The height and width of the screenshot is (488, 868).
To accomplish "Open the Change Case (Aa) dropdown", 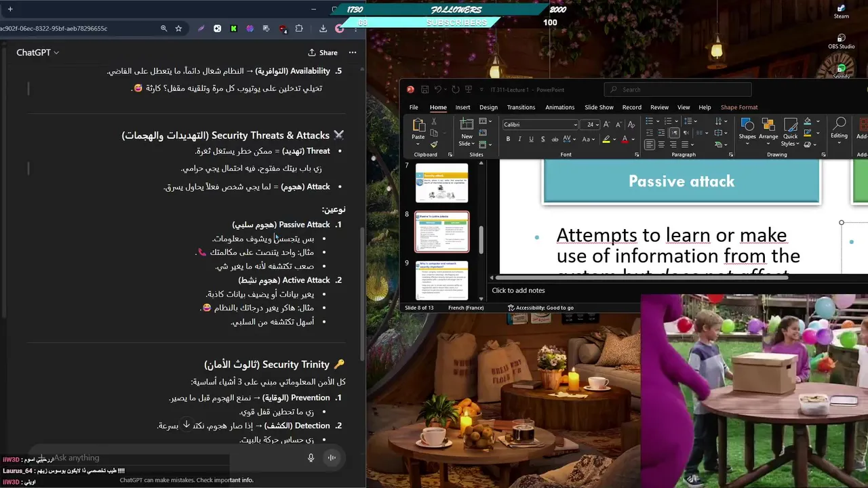I will [x=588, y=140].
